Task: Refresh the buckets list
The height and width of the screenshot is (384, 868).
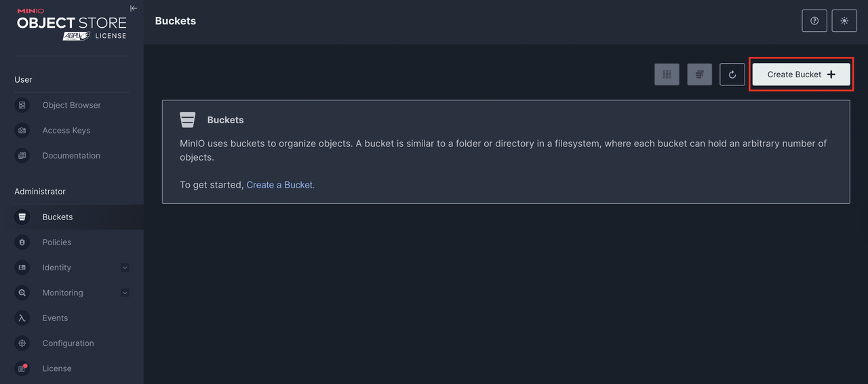Action: pos(732,74)
